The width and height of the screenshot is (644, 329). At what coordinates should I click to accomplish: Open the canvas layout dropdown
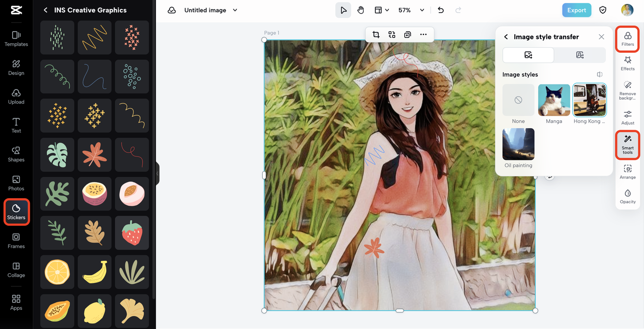(x=382, y=10)
